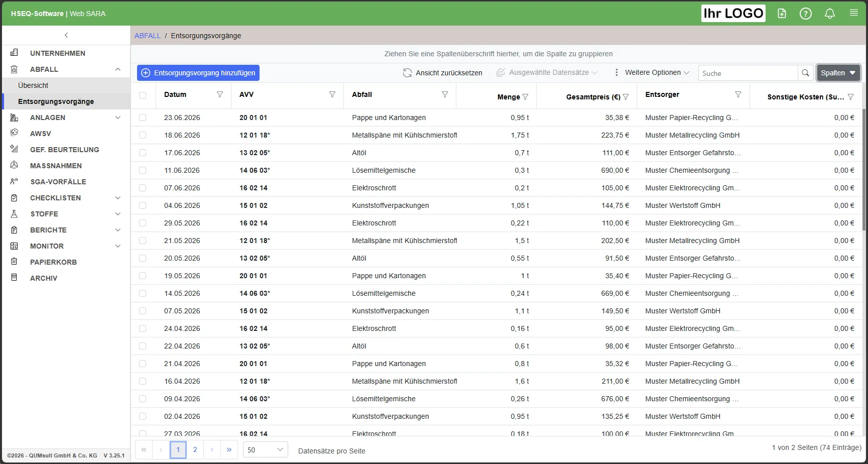Open filter for the Menge column
Viewport: 868px width, 464px height.
click(526, 97)
